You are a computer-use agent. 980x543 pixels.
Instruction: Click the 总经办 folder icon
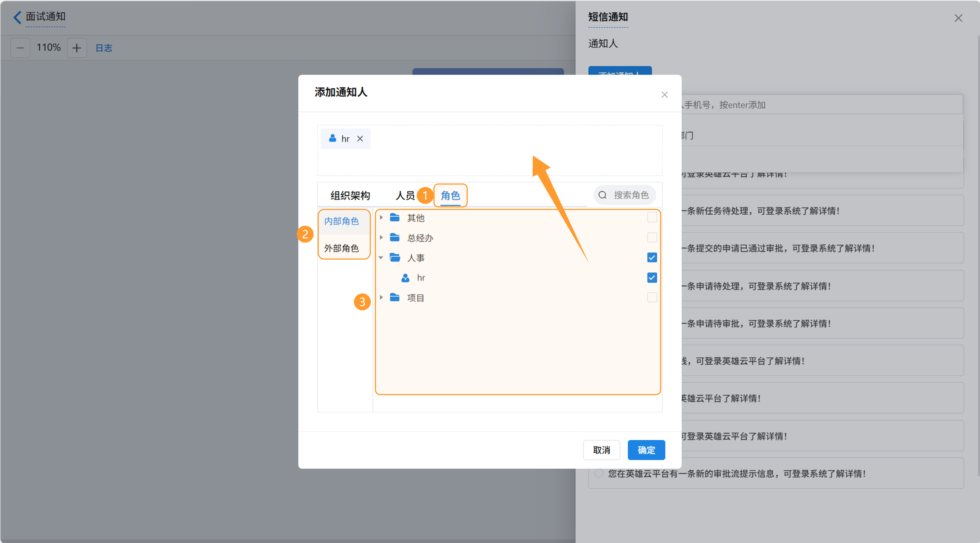click(395, 238)
